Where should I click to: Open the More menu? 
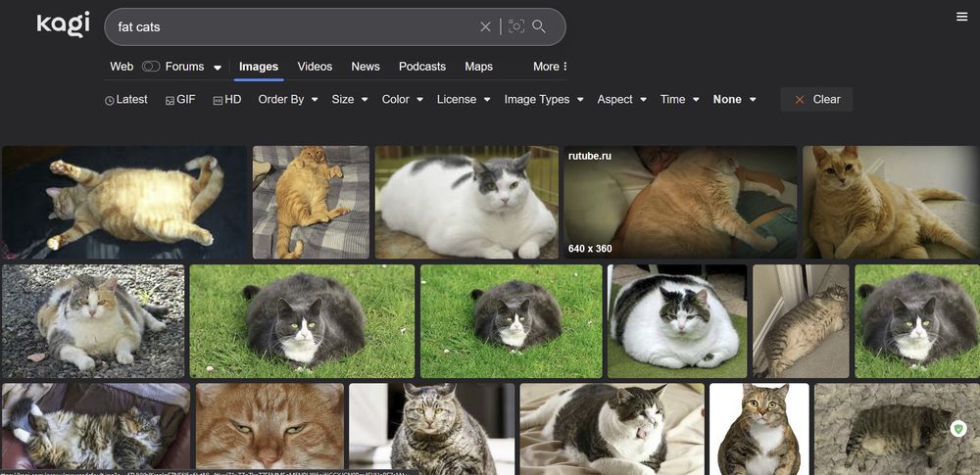click(550, 67)
